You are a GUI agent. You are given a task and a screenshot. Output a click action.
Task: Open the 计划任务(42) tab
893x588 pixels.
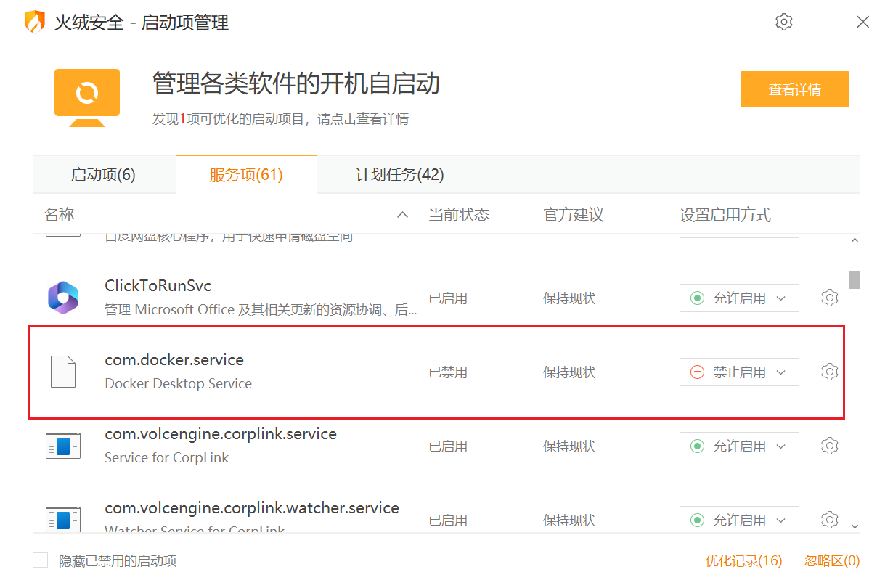pyautogui.click(x=400, y=175)
